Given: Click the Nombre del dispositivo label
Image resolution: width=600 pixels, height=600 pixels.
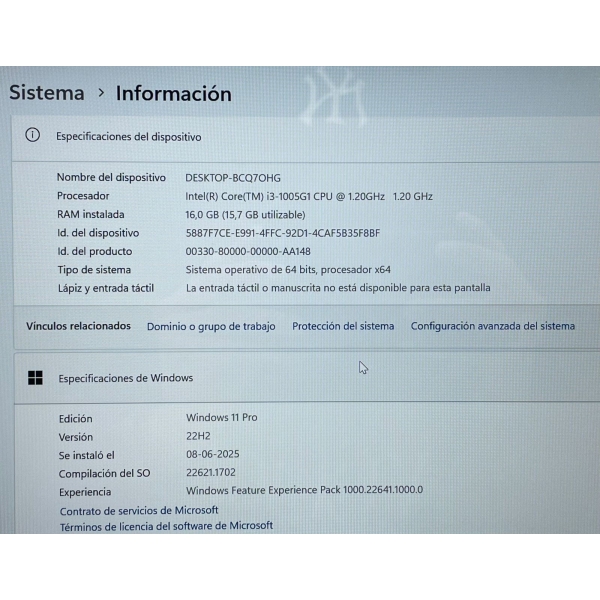Looking at the screenshot, I should (x=111, y=178).
